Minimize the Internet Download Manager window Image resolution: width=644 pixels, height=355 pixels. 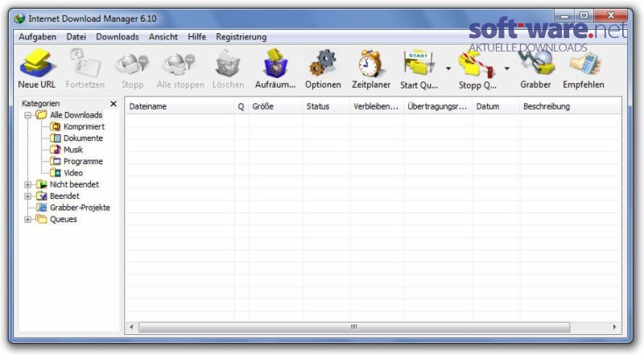(x=565, y=16)
